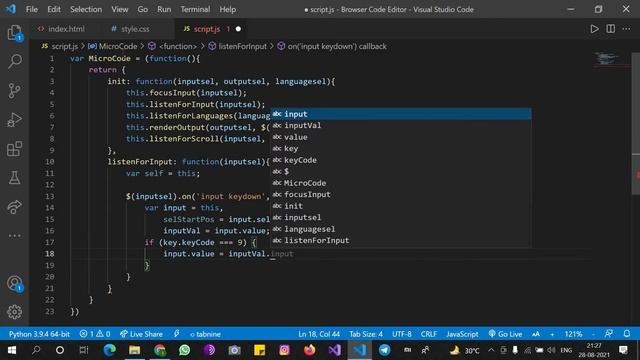Open Microsoft Edge from the taskbar
Image resolution: width=640 pixels, height=360 pixels.
(109, 350)
